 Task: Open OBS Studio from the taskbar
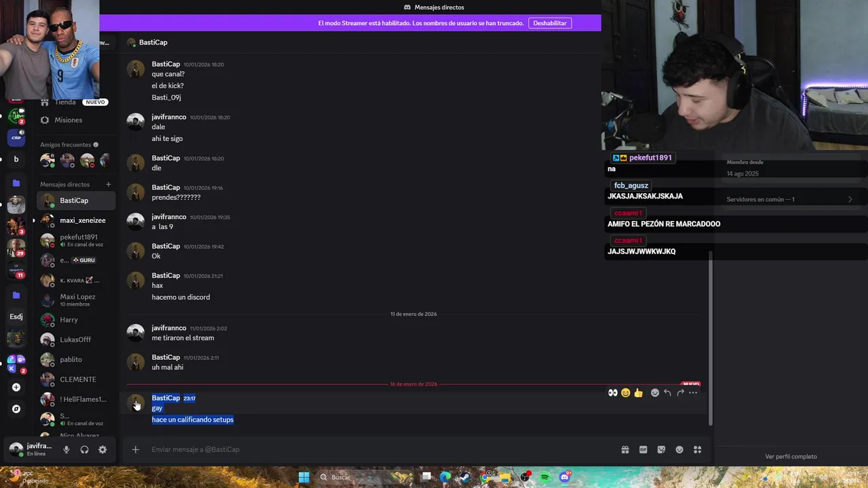click(526, 477)
